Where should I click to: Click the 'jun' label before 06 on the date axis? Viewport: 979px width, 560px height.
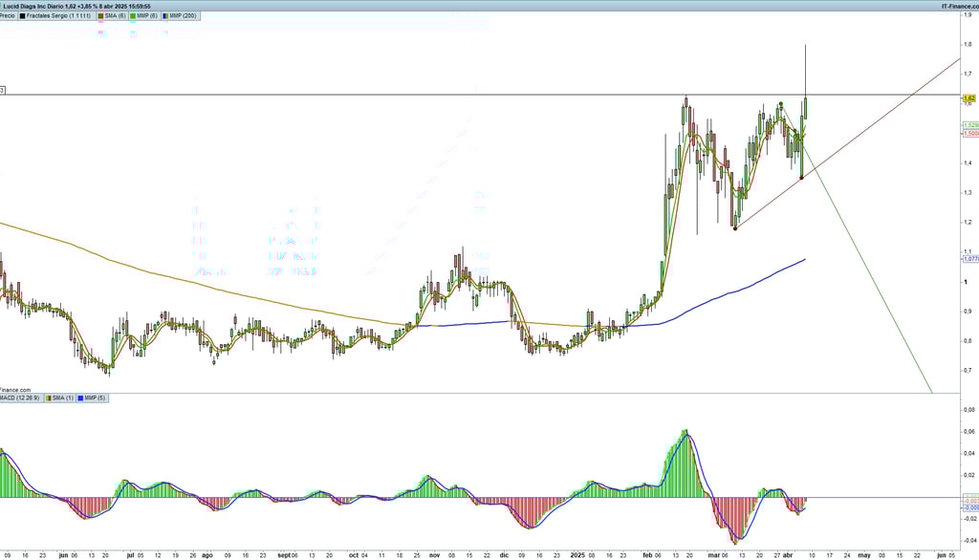click(x=63, y=555)
